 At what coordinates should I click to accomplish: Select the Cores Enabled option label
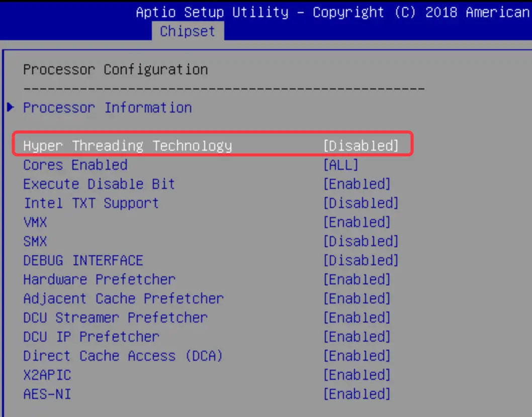[x=75, y=165]
